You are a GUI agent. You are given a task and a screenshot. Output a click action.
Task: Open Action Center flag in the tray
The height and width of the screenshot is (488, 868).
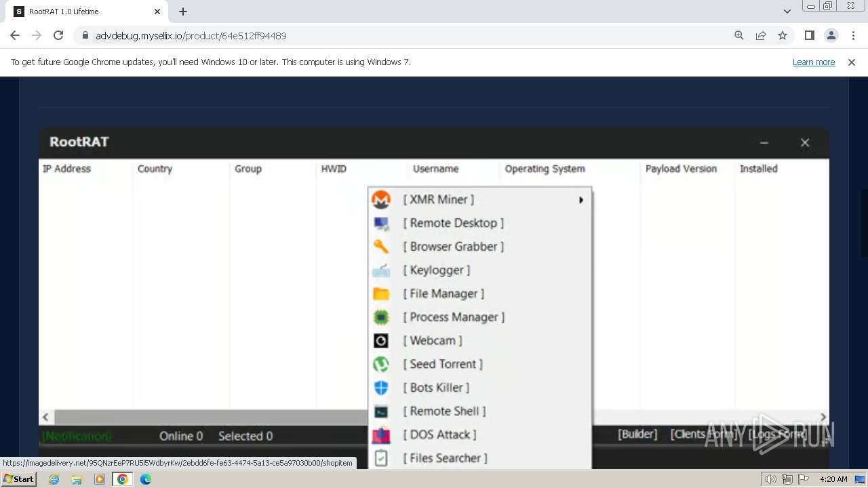coord(804,479)
